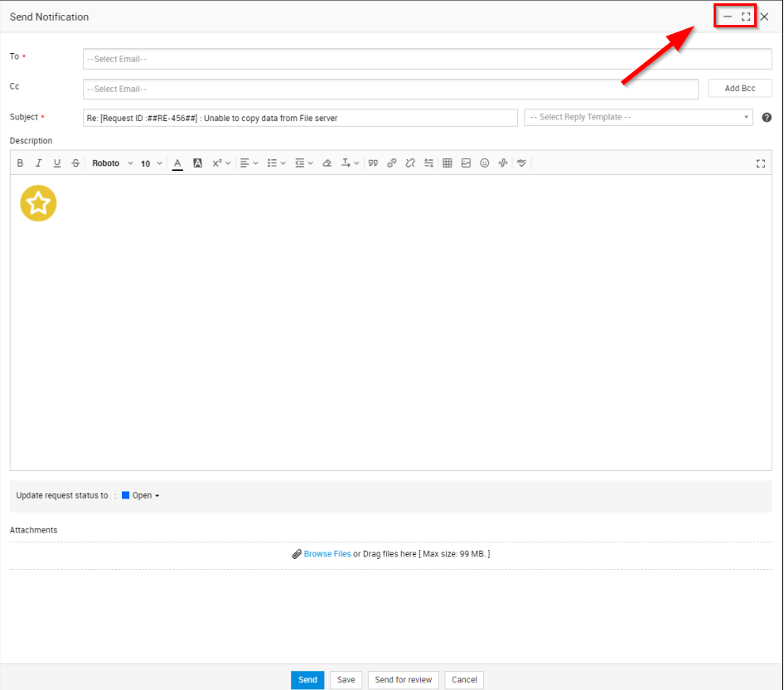Underline the selected text
Viewport: 784px width, 690px height.
click(56, 163)
